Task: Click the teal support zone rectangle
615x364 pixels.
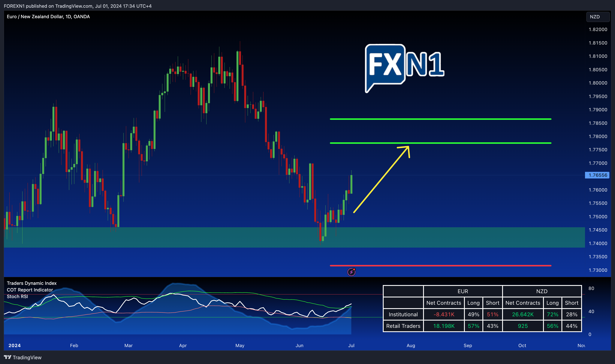Action: pyautogui.click(x=294, y=237)
